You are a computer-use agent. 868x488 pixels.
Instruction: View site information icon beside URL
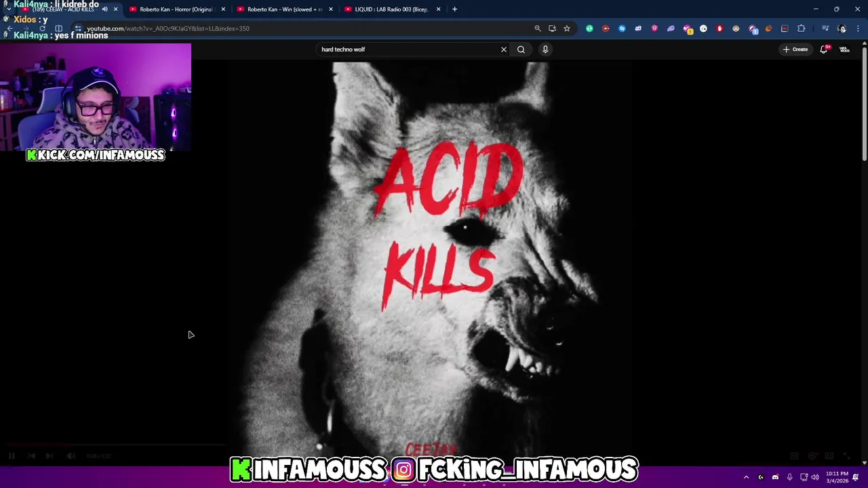point(78,28)
